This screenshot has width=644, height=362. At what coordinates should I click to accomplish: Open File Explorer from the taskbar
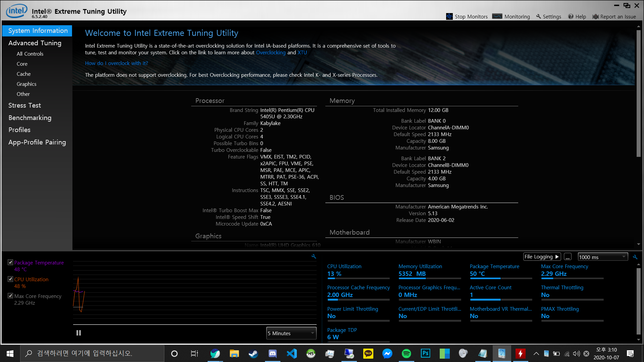coord(234,354)
